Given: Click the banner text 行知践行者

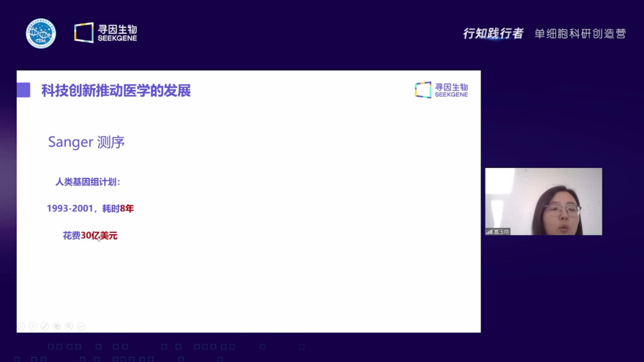Looking at the screenshot, I should coord(493,33).
